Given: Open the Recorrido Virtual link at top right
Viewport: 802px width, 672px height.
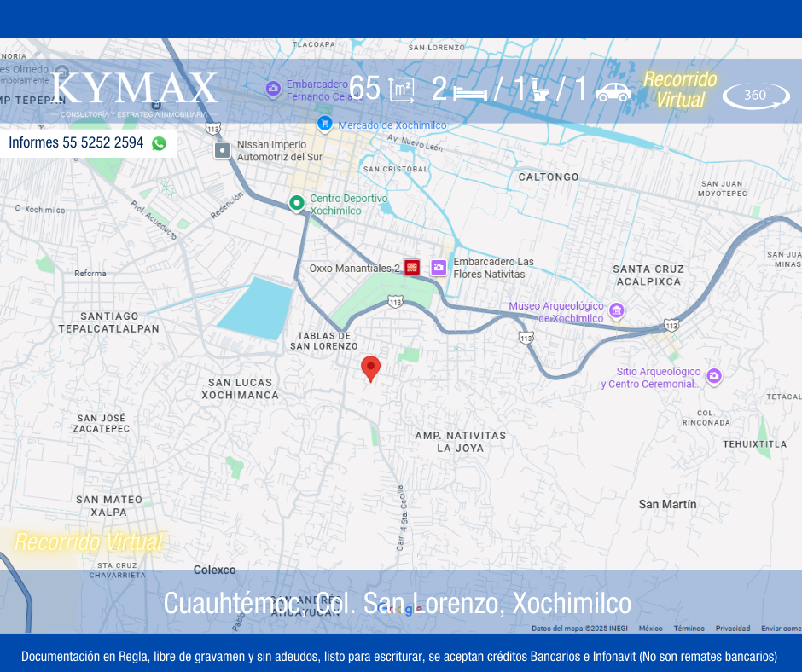Looking at the screenshot, I should pos(680,90).
